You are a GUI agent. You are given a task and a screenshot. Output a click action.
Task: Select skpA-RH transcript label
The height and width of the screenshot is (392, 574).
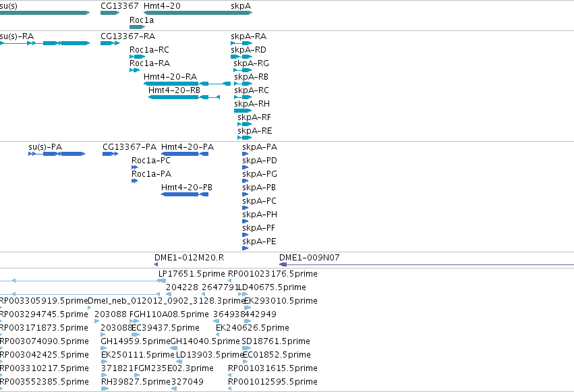(x=252, y=104)
